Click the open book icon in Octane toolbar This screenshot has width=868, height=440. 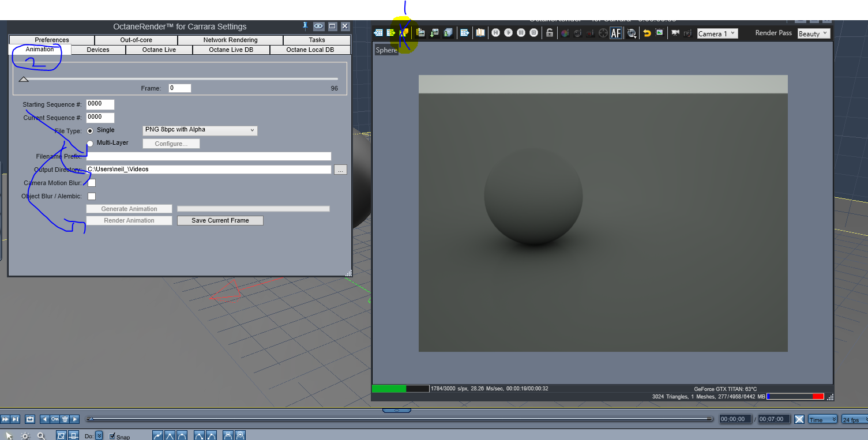(480, 33)
